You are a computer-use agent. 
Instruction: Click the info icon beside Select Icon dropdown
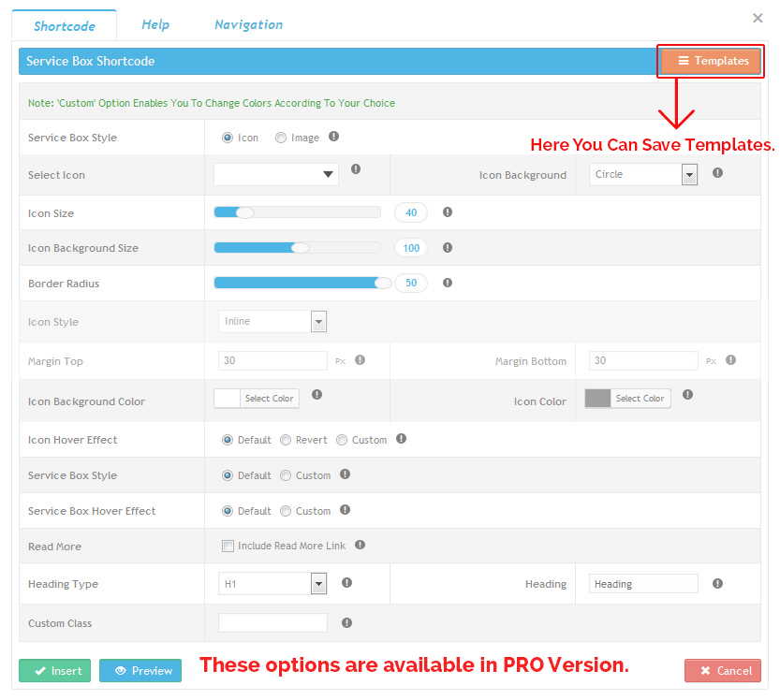(356, 169)
